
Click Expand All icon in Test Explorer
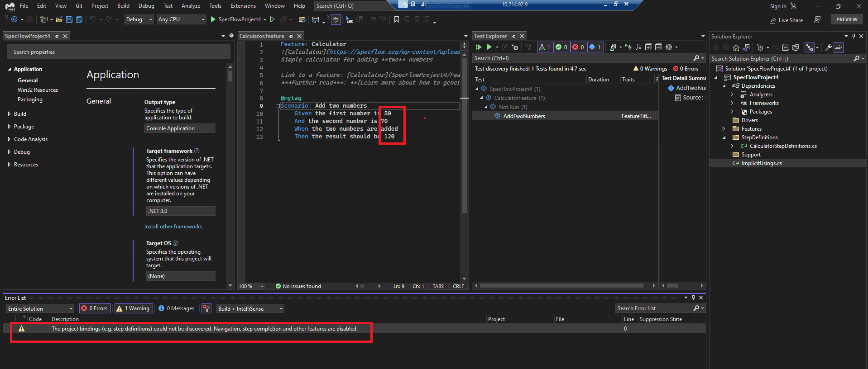pyautogui.click(x=648, y=47)
